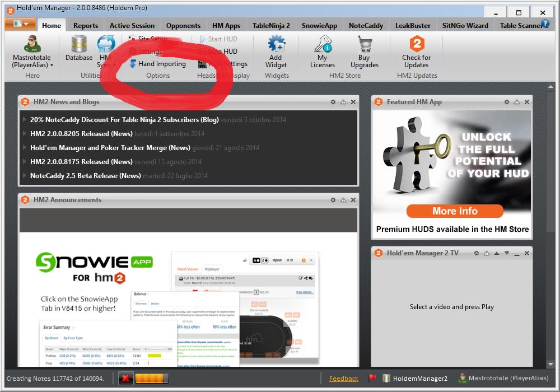Open the LeakBuster tab

pos(413,26)
